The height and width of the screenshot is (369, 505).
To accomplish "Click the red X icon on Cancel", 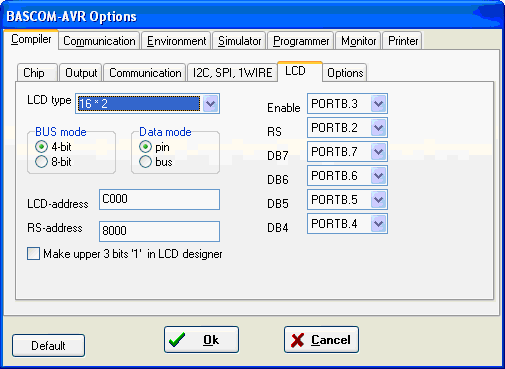I will (x=297, y=340).
